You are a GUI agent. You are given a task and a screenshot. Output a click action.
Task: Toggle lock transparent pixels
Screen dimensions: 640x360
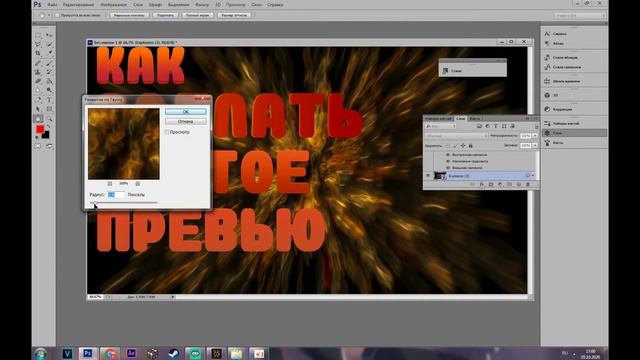pos(448,146)
